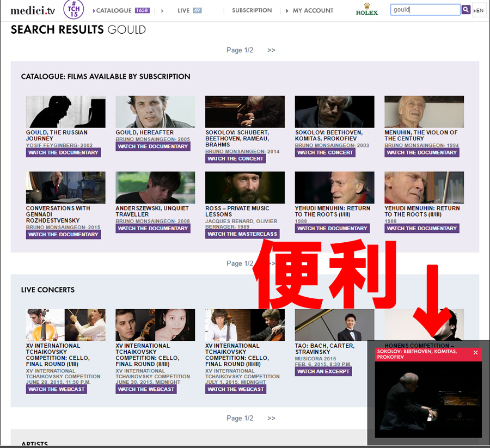Open Menuhin Return to the Roots (II/III) thumbnail
Image resolution: width=490 pixels, height=448 pixels.
click(x=424, y=187)
